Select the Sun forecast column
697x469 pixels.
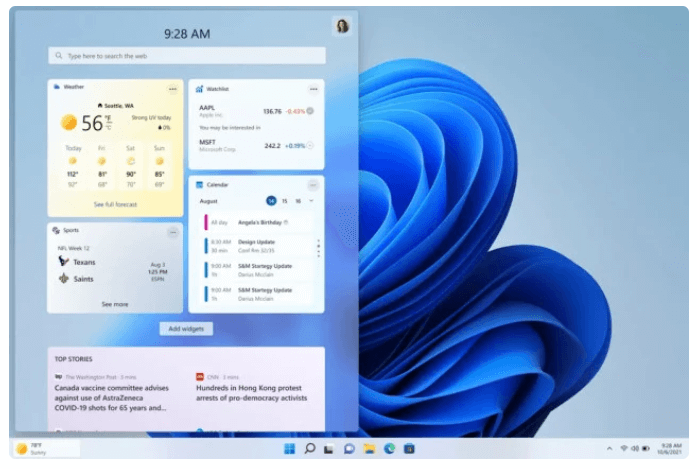tap(160, 166)
